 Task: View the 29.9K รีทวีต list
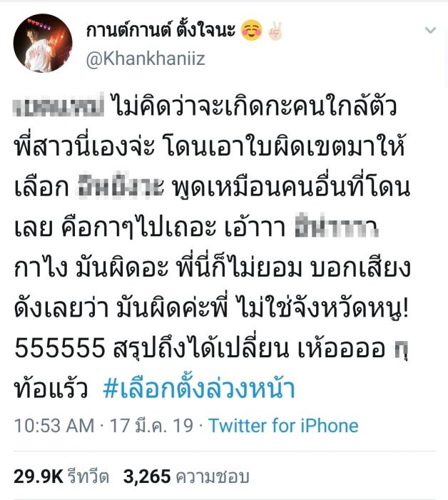pyautogui.click(x=61, y=476)
